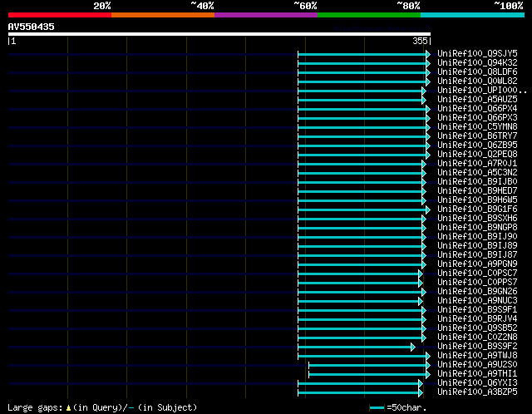Select label UniRef100_A9THI1
Viewport: 532px width, 414px height.
coord(477,374)
